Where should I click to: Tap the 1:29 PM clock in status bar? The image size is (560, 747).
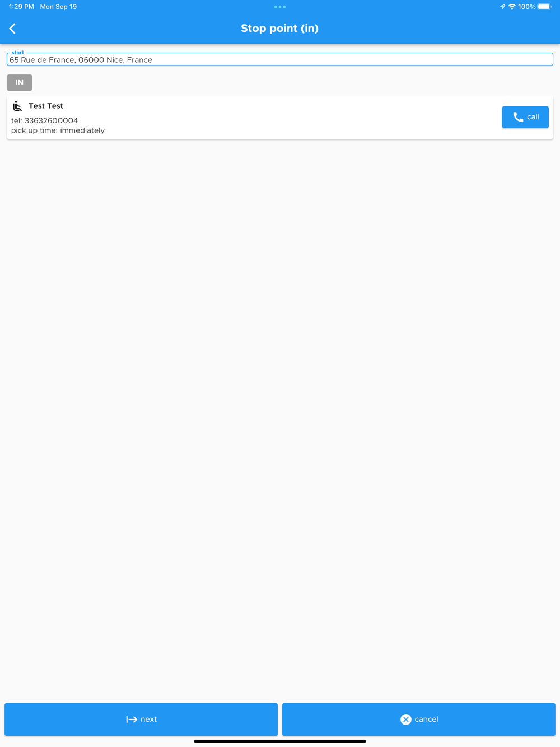pos(21,7)
